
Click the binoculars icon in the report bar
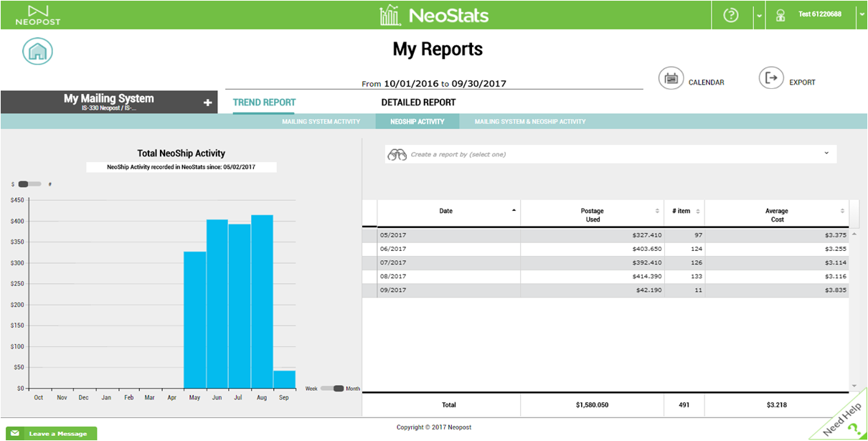[399, 153]
